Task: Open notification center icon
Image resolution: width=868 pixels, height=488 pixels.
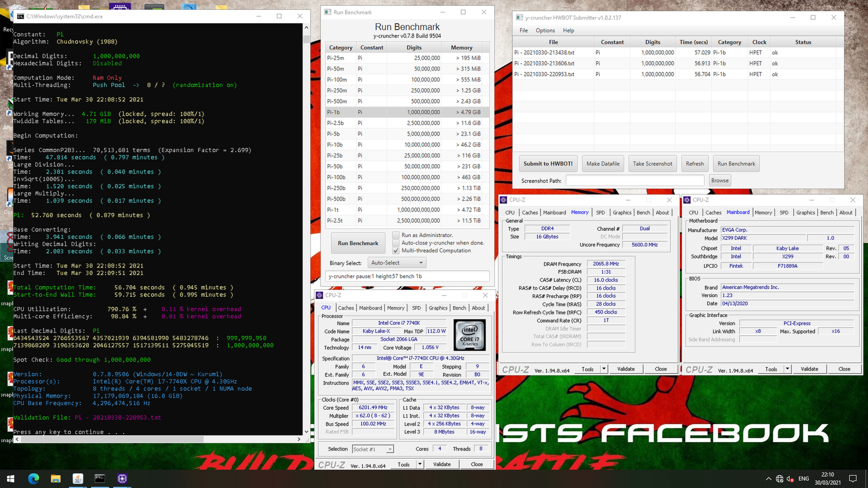Action: (x=853, y=479)
